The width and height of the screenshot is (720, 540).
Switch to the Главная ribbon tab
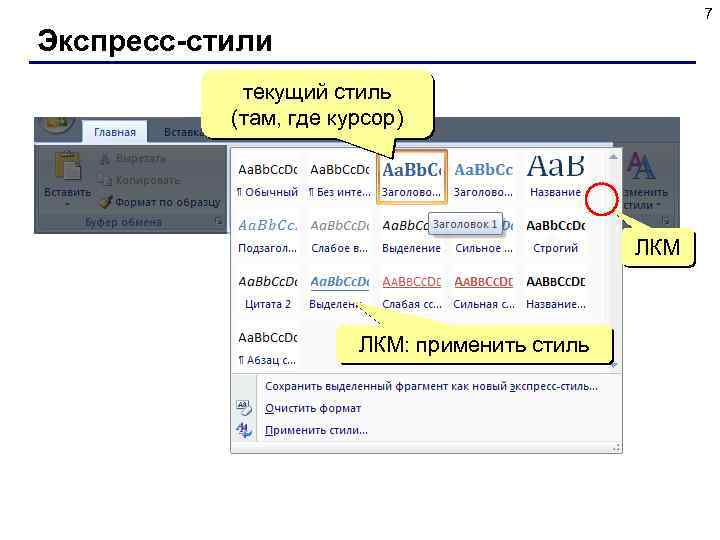[115, 132]
